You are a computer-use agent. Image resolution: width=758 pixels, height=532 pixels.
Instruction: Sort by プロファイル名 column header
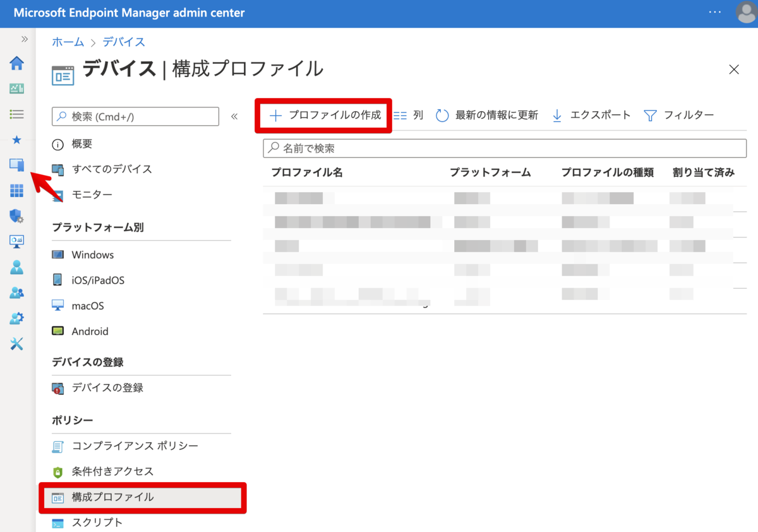tap(307, 172)
